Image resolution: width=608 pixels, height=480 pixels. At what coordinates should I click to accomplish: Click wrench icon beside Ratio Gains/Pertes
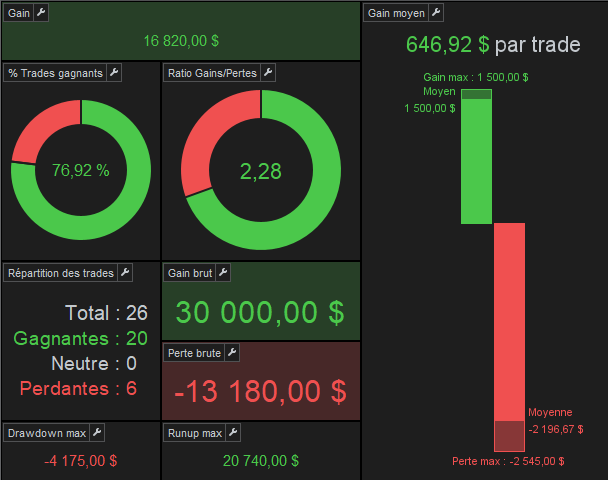[x=268, y=73]
